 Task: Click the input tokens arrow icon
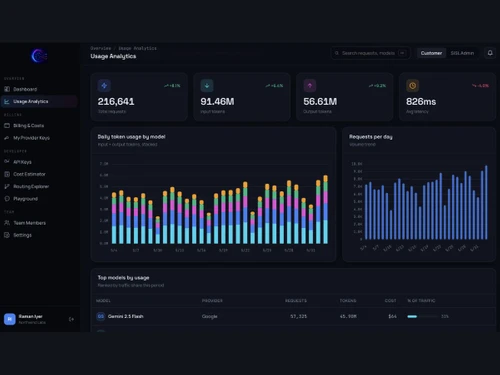(x=207, y=86)
